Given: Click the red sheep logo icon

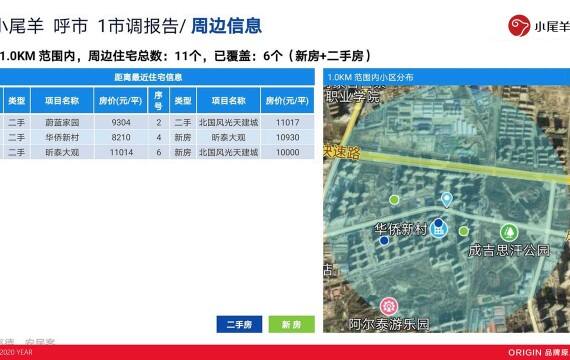Looking at the screenshot, I should coord(519,25).
